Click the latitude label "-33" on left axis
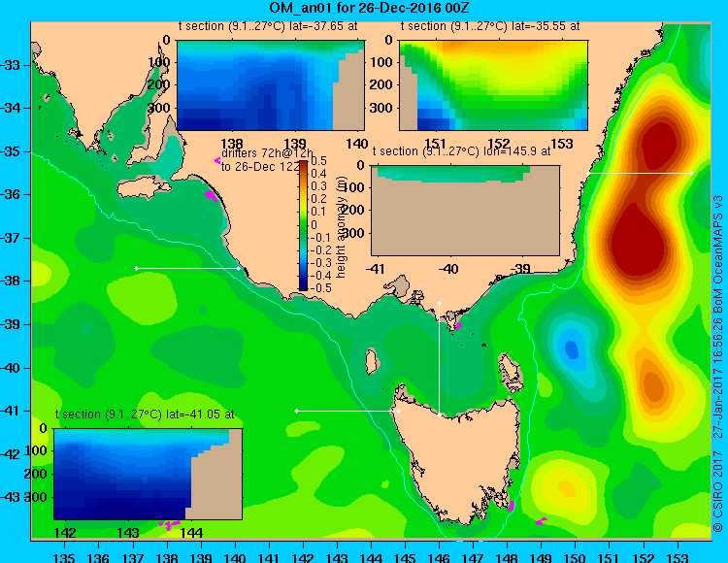Image resolution: width=728 pixels, height=563 pixels. click(11, 65)
